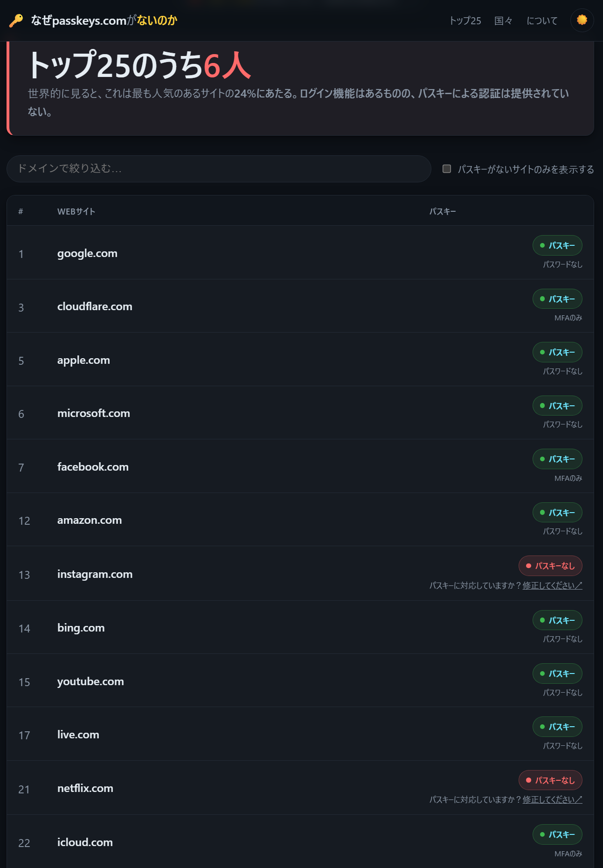This screenshot has width=603, height=868.
Task: Click the rank number 21 cell
Action: pos(24,790)
